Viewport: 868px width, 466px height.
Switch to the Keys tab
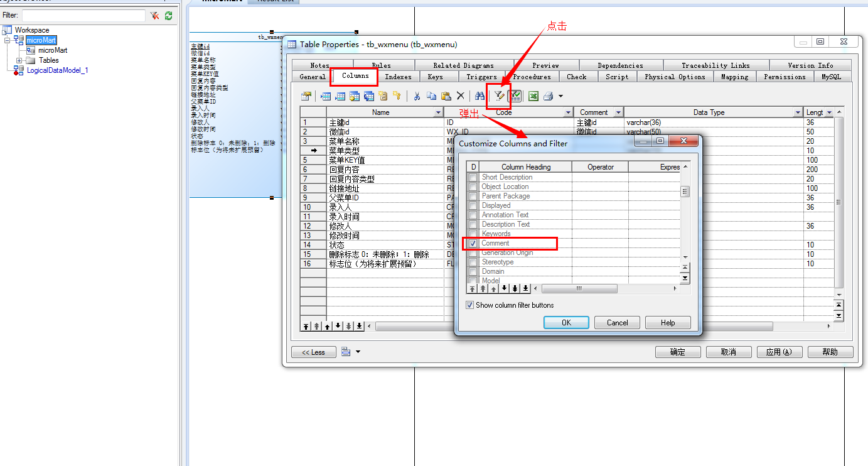pos(435,77)
